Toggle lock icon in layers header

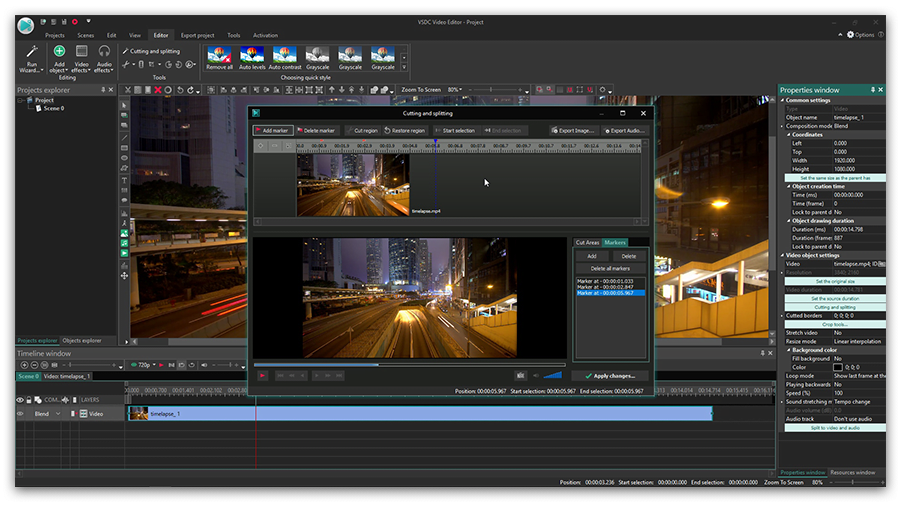[29, 400]
